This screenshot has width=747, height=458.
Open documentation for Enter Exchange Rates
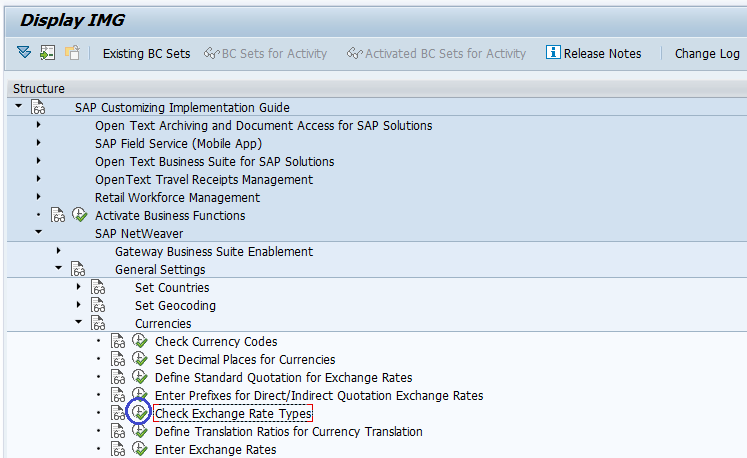pyautogui.click(x=118, y=449)
